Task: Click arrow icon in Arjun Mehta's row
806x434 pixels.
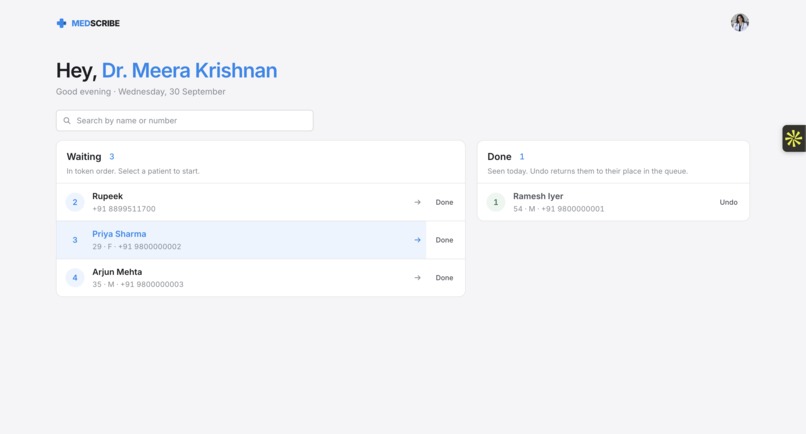Action: (417, 278)
